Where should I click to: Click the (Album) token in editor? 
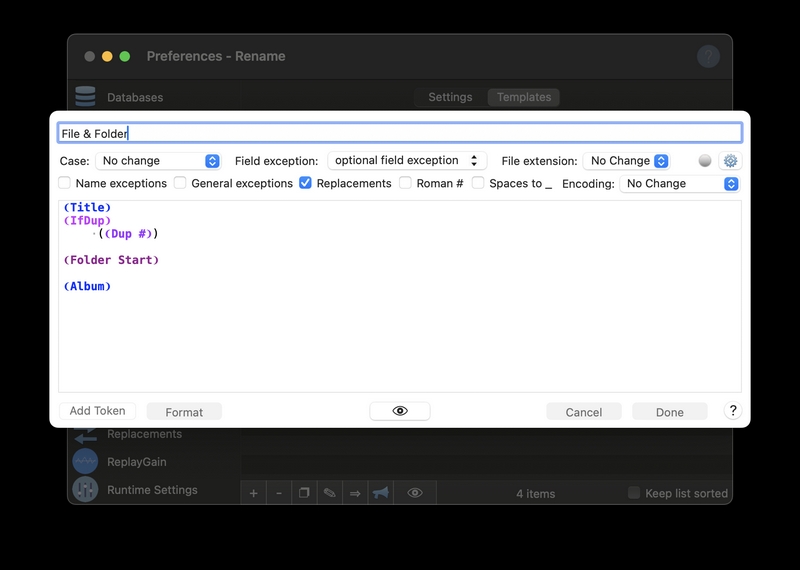[87, 286]
